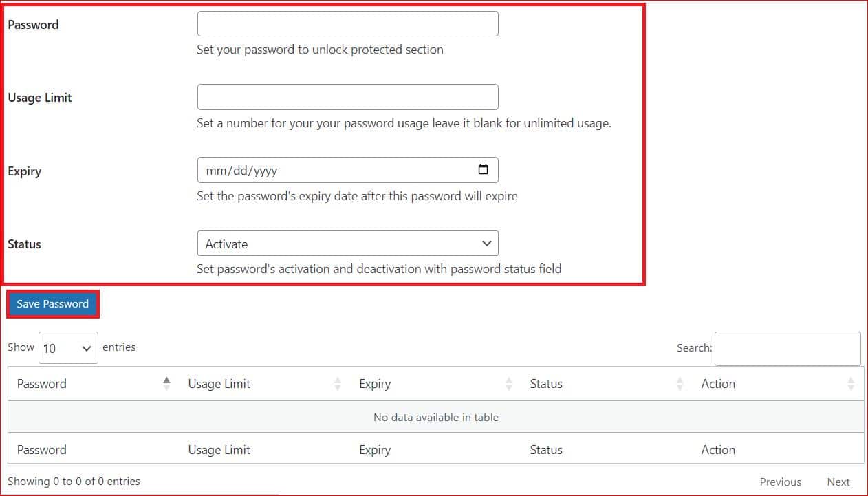
Task: Click the Save Password button
Action: (52, 303)
